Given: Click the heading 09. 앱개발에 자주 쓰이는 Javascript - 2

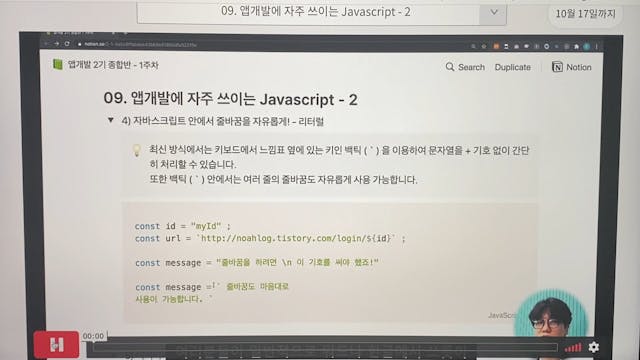Looking at the screenshot, I should pyautogui.click(x=231, y=99).
